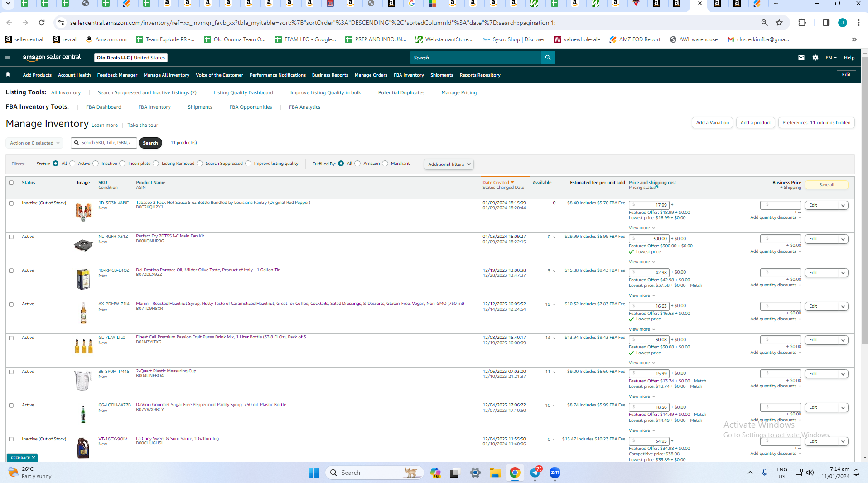Open the Seller Central hamburger menu
The image size is (868, 483).
coord(8,58)
